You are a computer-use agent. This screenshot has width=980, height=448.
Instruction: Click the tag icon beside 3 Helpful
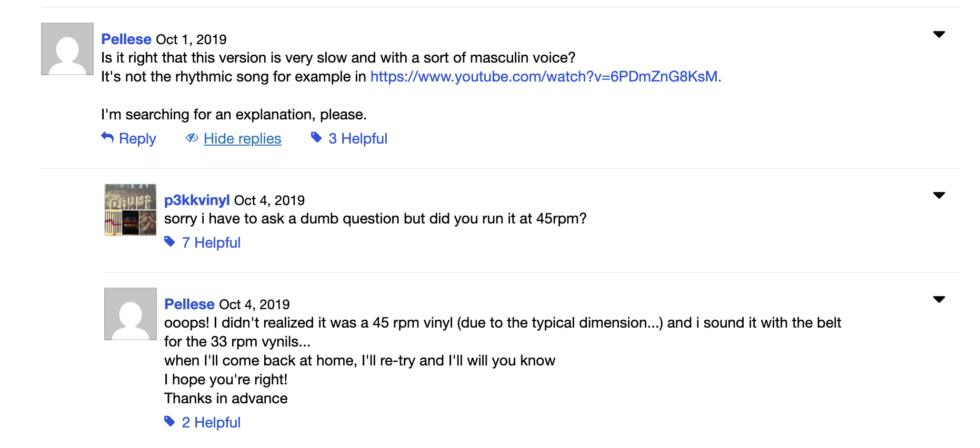[316, 138]
